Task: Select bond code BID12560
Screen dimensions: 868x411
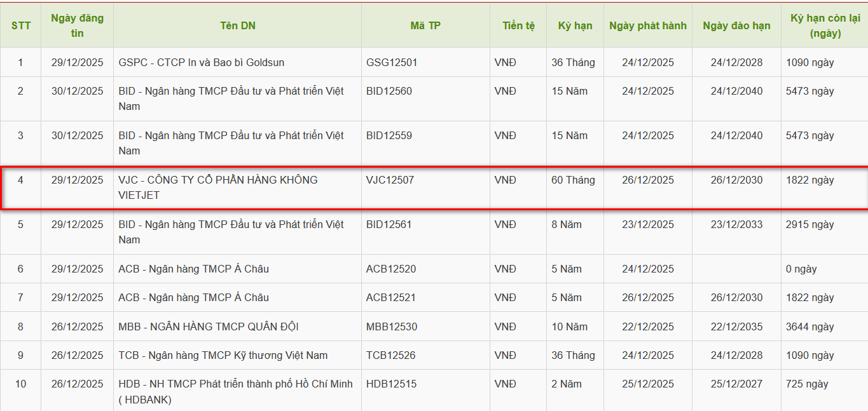Action: click(389, 91)
